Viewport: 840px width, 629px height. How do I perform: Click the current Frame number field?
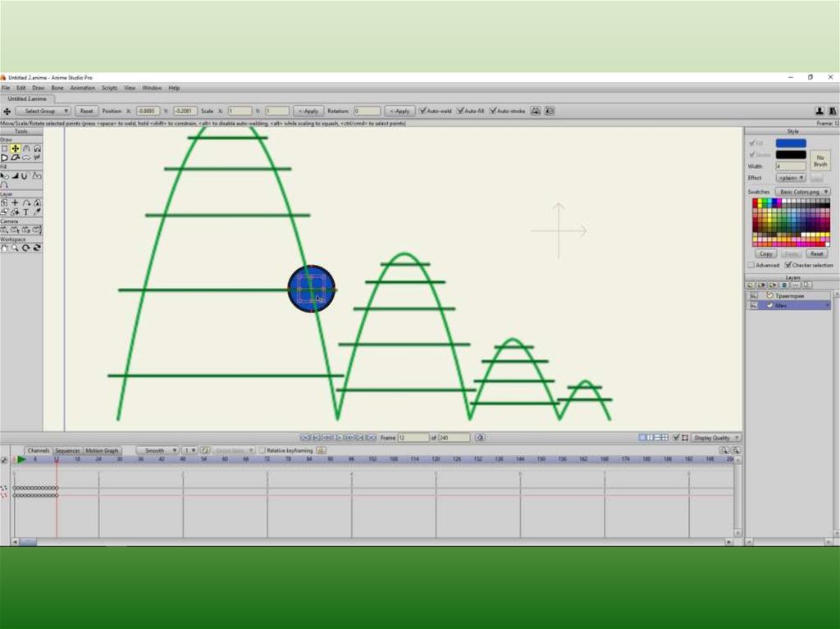(413, 438)
